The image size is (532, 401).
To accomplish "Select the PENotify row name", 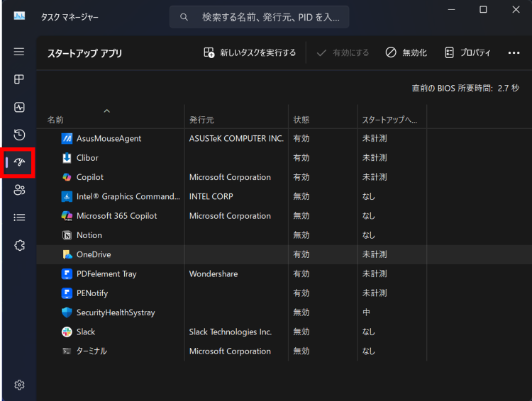I will click(x=92, y=293).
